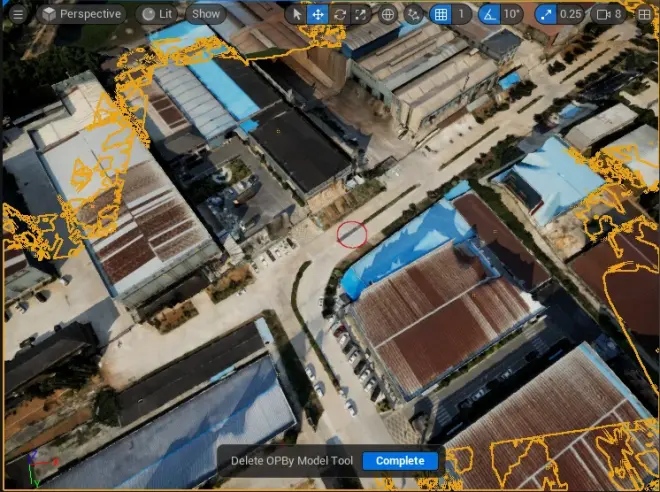Open rotation snap value 10°
The width and height of the screenshot is (660, 492).
pyautogui.click(x=511, y=15)
